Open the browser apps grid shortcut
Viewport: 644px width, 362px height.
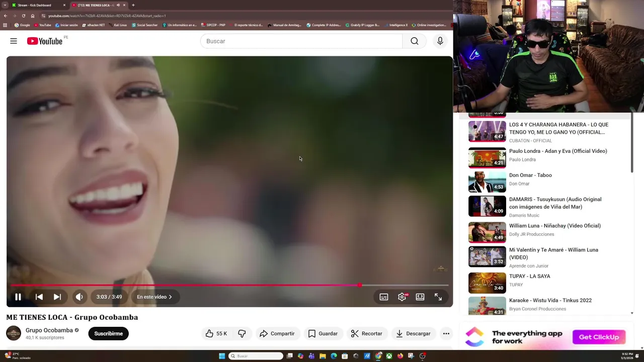pos(5,25)
